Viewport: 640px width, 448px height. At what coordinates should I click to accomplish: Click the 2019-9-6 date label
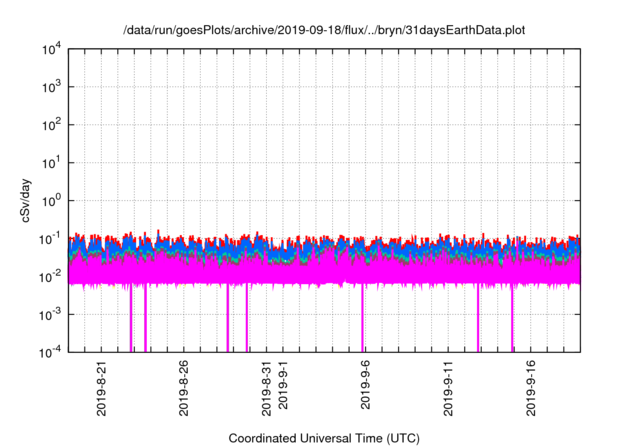click(365, 385)
